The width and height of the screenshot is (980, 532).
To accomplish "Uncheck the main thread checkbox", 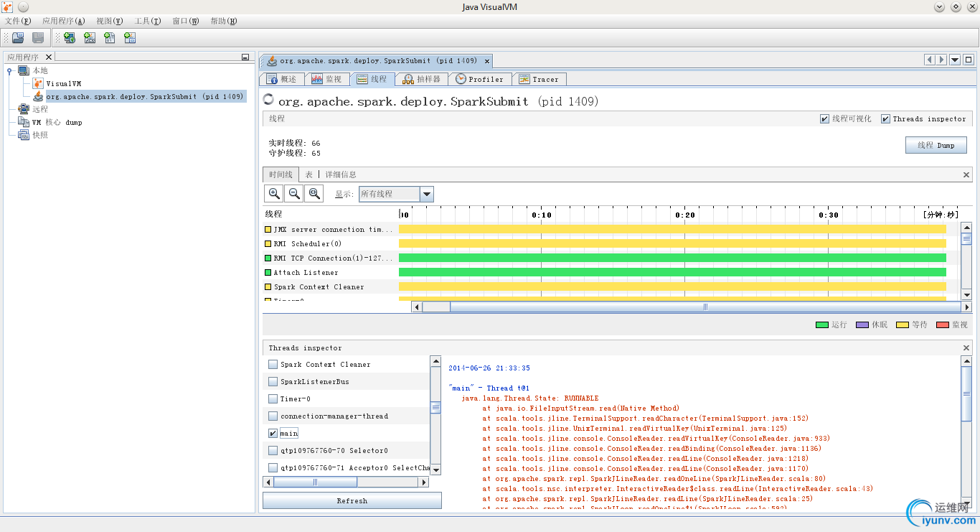I will 273,433.
